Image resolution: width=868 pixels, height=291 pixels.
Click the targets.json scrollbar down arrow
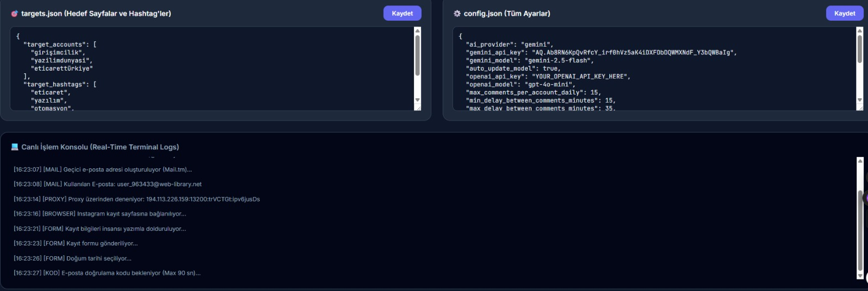(417, 100)
